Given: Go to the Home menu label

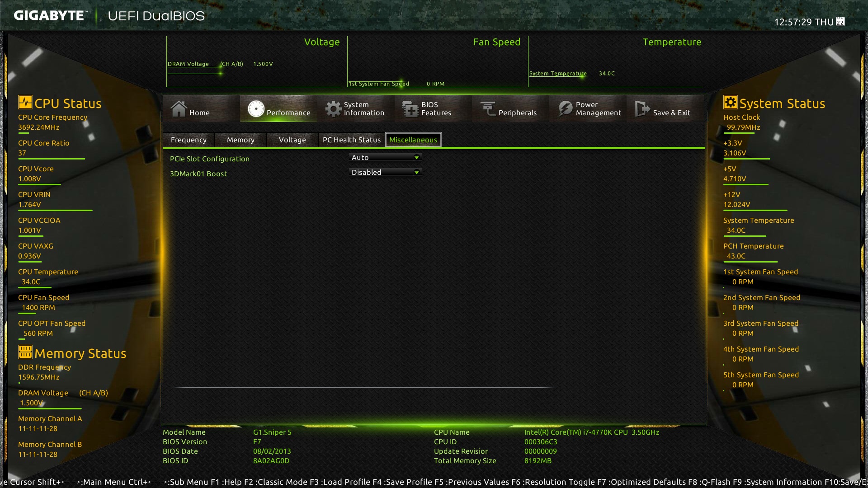Looking at the screenshot, I should 199,113.
